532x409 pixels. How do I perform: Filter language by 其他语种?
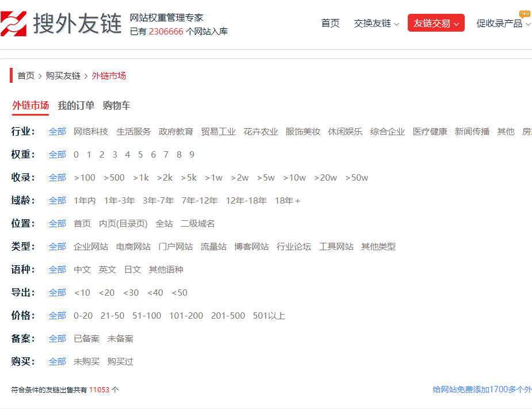166,270
